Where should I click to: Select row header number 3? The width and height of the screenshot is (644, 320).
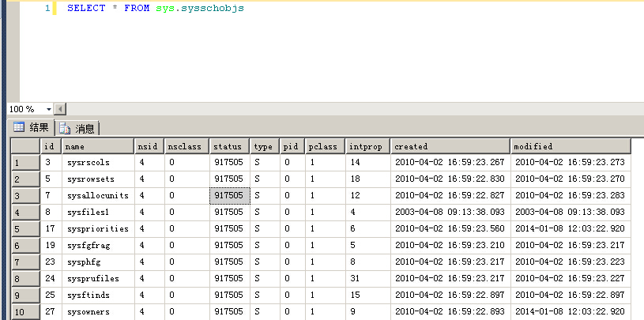pos(25,195)
